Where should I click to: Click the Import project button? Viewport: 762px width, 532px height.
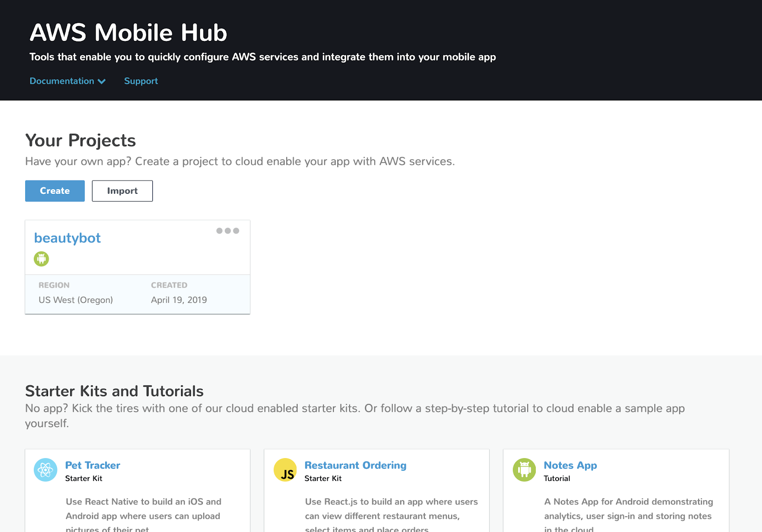point(122,191)
